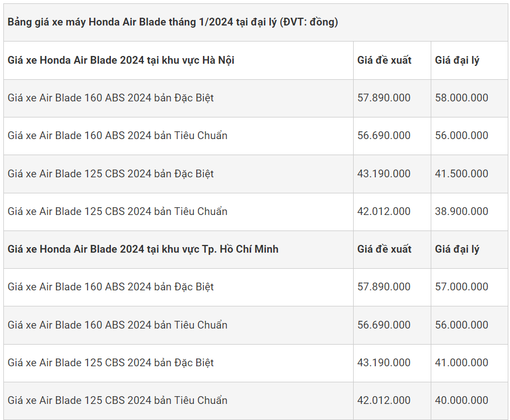Click 56.000.000 dealer price in Hà Nội section

[462, 136]
